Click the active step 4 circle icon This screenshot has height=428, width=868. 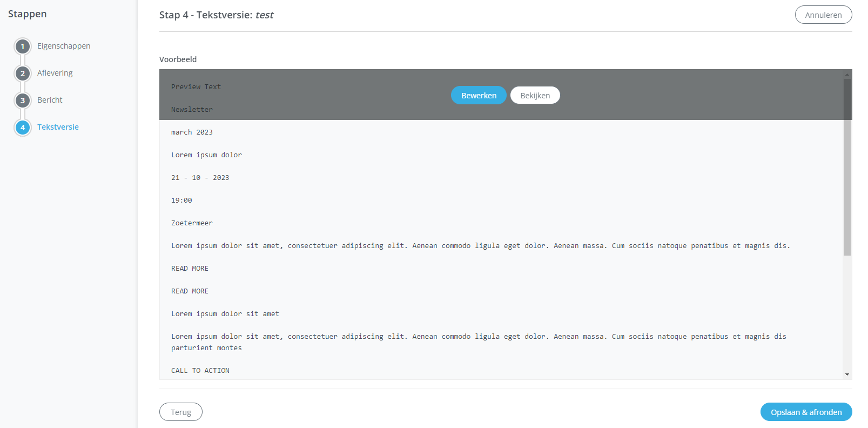(23, 128)
